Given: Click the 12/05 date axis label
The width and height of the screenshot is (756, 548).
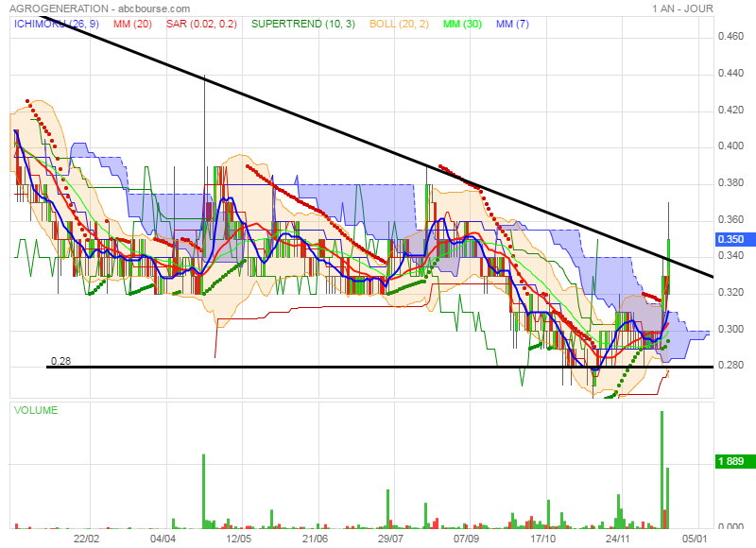Looking at the screenshot, I should [239, 539].
